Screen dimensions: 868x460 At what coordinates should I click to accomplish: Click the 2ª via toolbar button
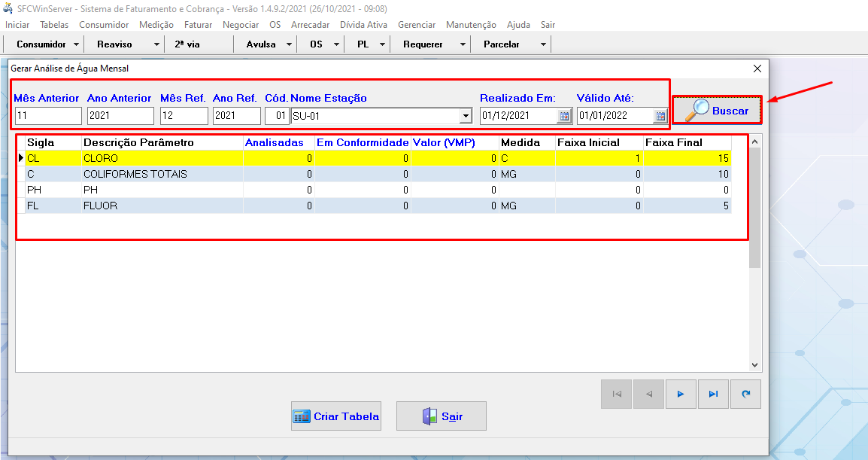click(x=187, y=44)
